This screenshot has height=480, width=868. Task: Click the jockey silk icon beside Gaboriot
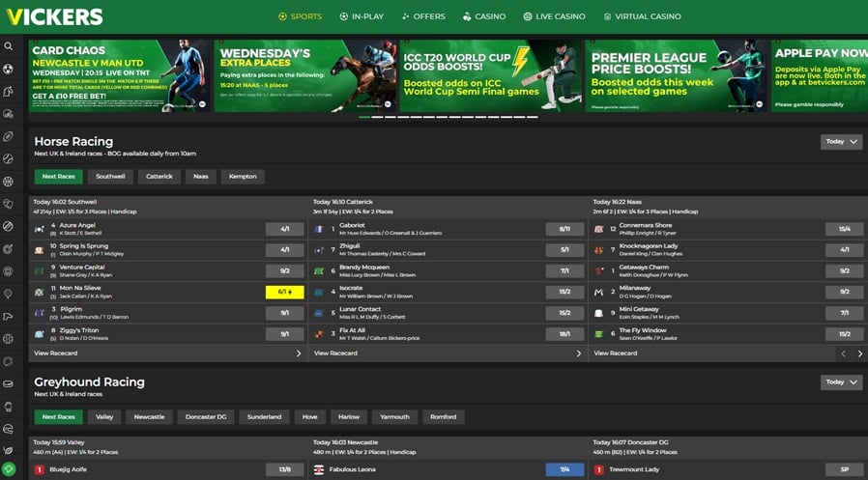click(x=319, y=229)
